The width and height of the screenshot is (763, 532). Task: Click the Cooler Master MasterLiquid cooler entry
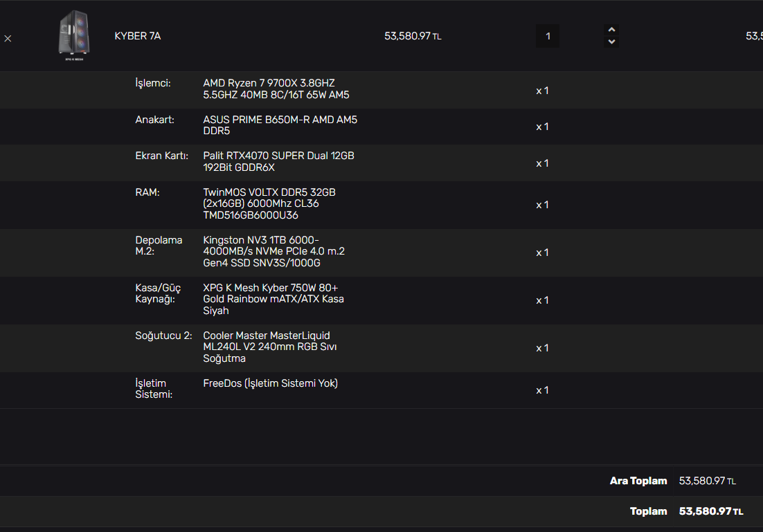pos(270,347)
